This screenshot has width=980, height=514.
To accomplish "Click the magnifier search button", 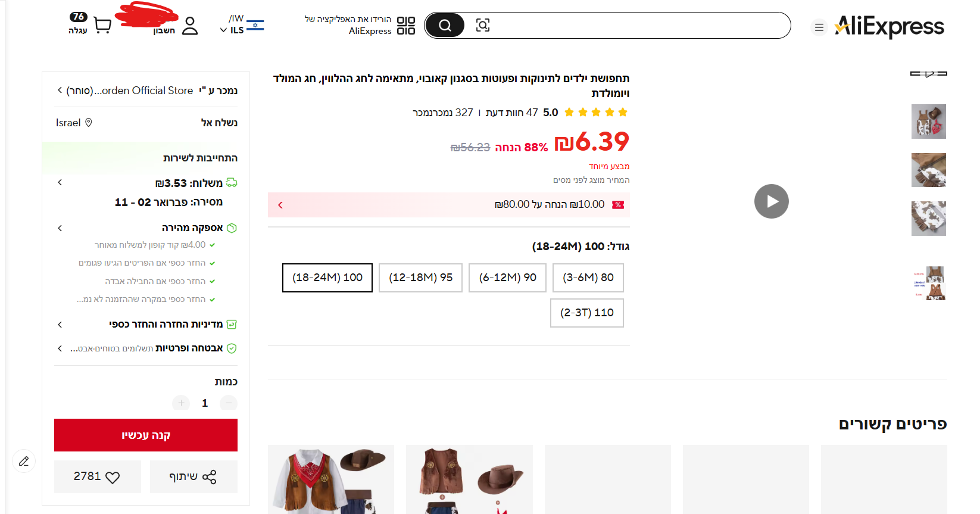I will click(445, 25).
